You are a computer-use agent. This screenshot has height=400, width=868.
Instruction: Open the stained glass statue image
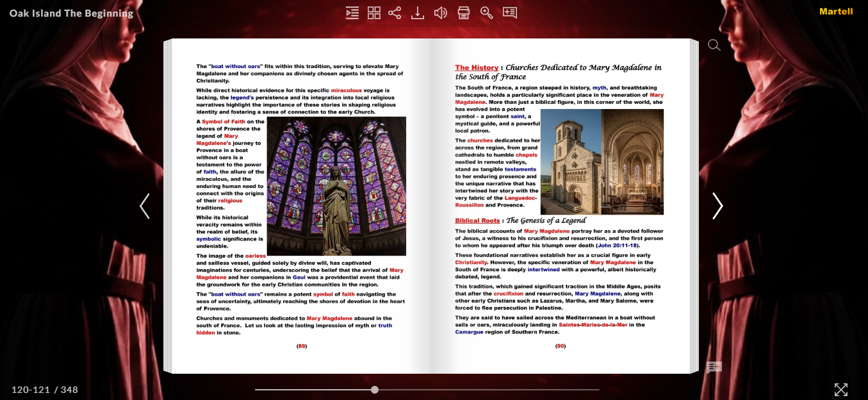point(336,186)
